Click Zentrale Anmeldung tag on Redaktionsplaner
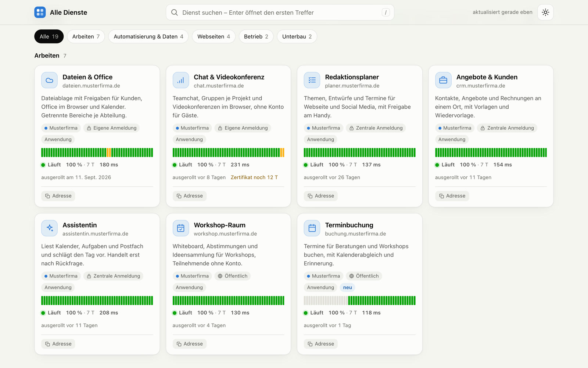 [x=376, y=128]
